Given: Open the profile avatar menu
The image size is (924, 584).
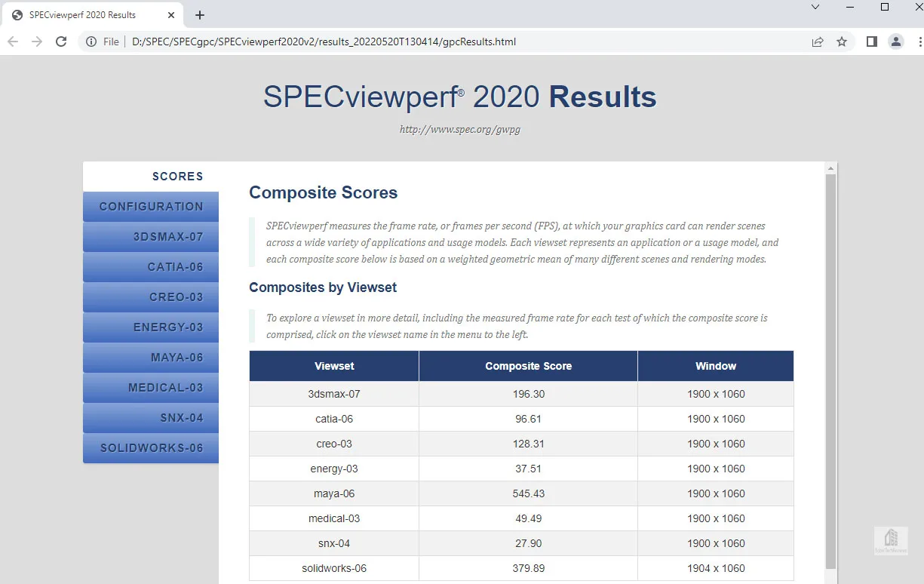Looking at the screenshot, I should 895,41.
